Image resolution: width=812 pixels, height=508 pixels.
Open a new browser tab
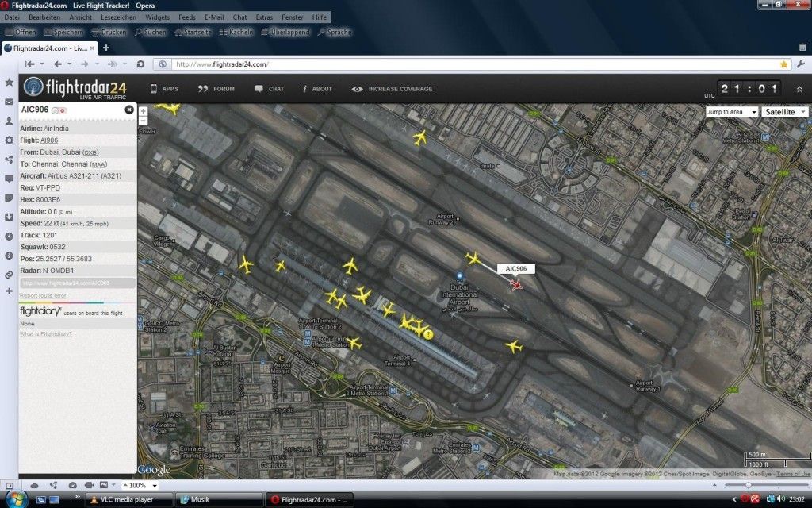[106, 48]
